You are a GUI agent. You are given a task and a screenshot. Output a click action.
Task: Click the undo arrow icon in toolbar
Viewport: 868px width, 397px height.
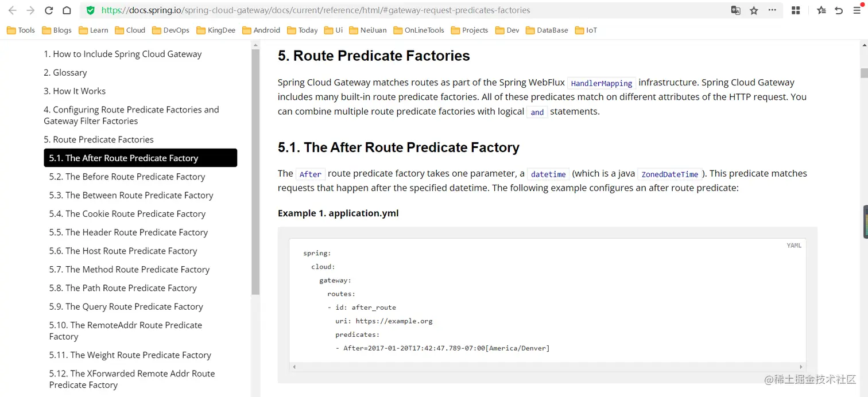pos(839,10)
